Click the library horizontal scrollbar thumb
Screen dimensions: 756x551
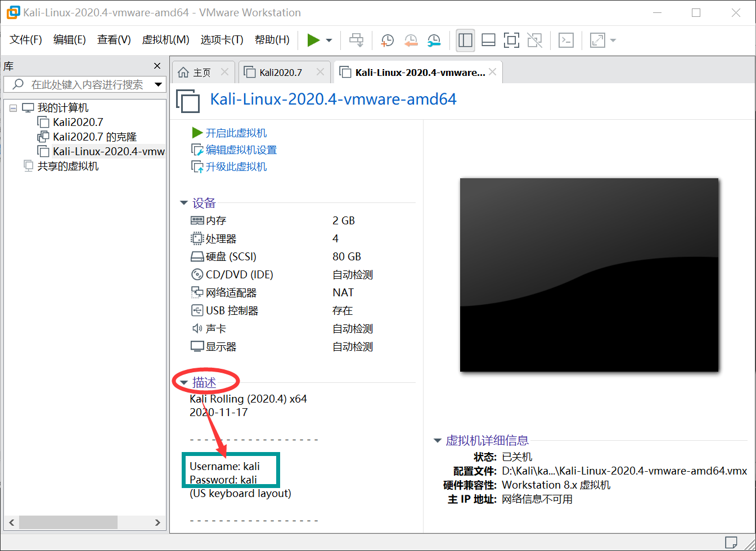68,522
